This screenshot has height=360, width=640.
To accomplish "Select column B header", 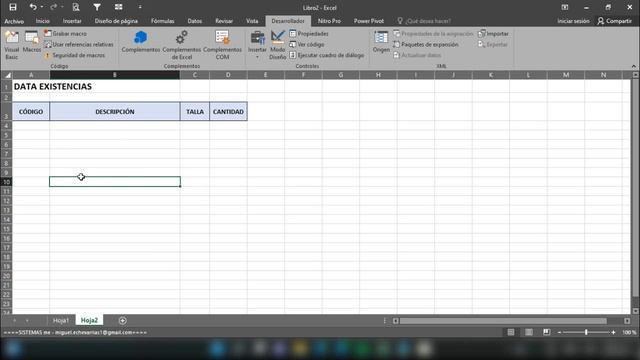I will [115, 75].
